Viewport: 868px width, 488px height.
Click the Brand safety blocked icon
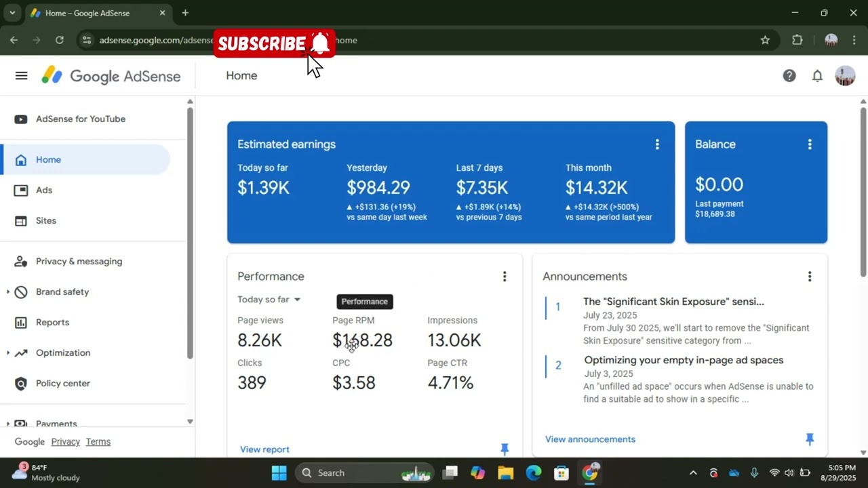(x=21, y=292)
